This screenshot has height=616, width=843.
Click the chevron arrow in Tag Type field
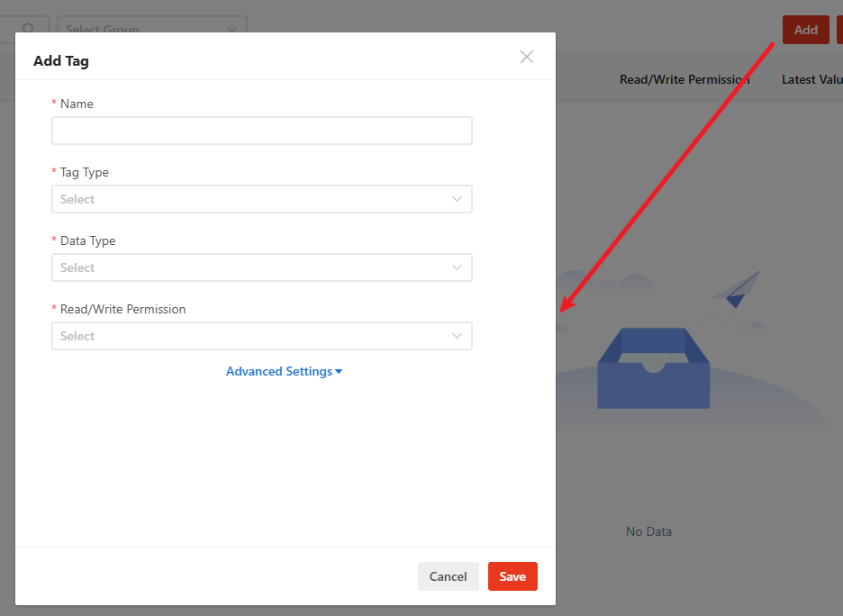(x=458, y=199)
